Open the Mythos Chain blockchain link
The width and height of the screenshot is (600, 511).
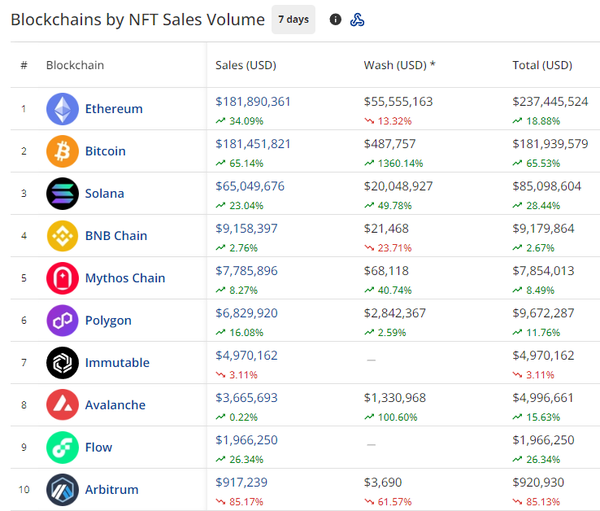(125, 278)
